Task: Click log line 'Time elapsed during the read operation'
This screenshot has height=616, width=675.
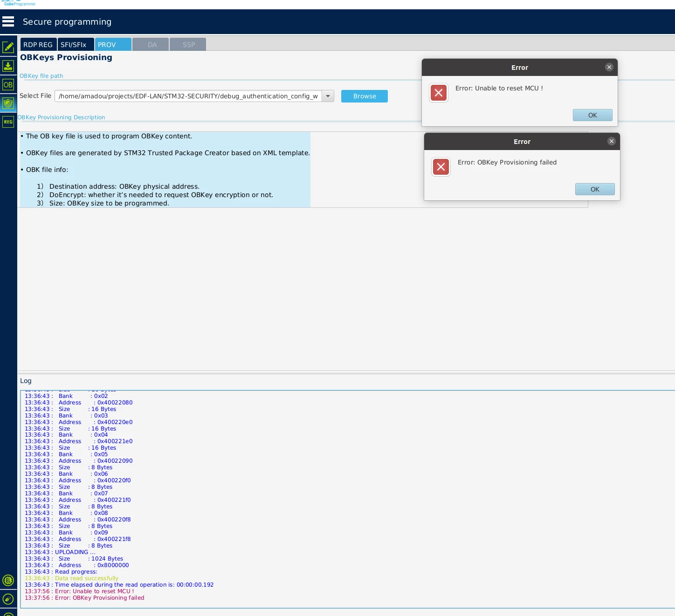Action: tap(119, 585)
